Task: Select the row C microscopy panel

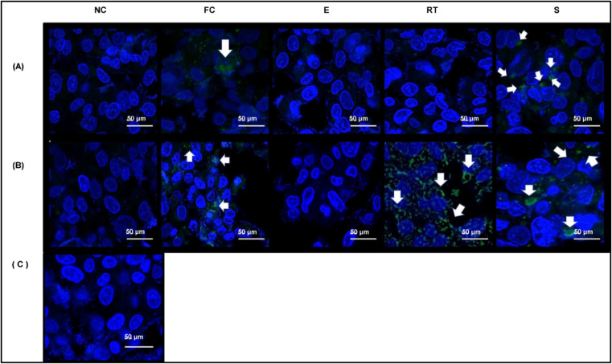Action: coord(105,308)
